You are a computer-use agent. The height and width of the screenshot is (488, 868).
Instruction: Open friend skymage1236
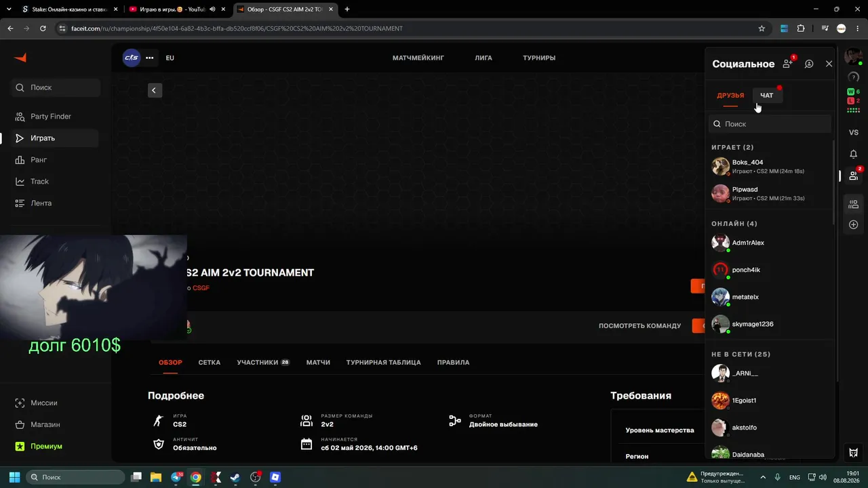pyautogui.click(x=770, y=324)
